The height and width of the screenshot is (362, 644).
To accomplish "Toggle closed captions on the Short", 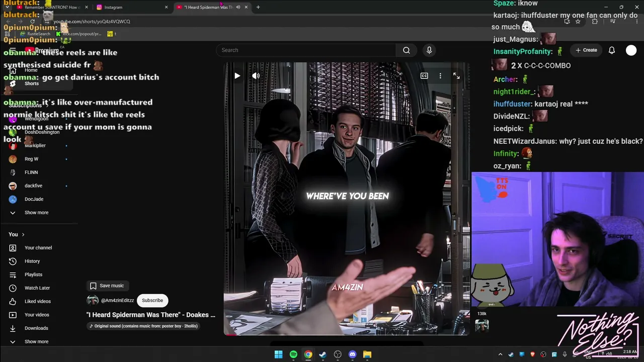I will point(424,76).
